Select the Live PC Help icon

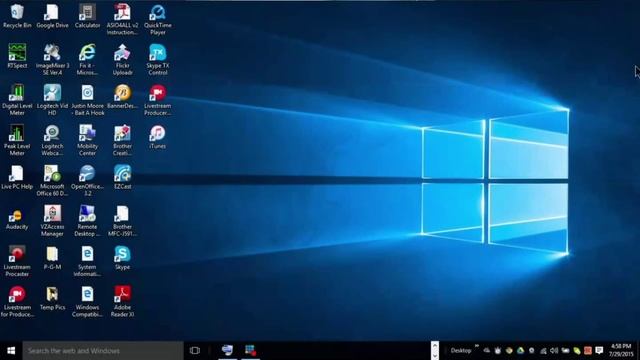(x=17, y=178)
